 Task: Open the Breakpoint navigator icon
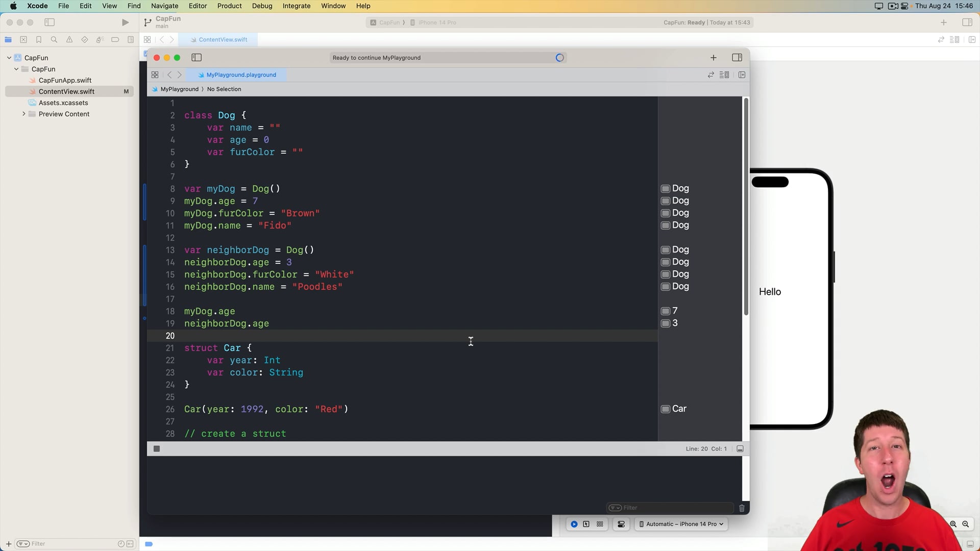point(115,40)
